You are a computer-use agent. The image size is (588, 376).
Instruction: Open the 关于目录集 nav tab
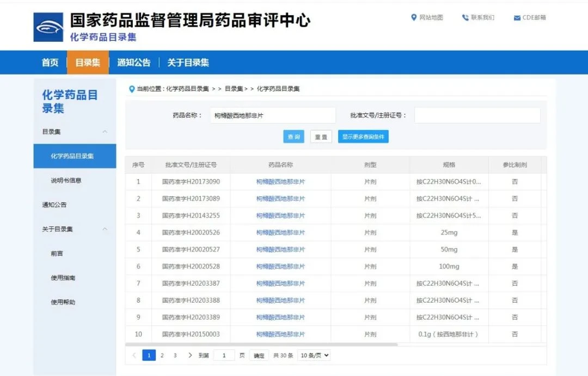click(188, 62)
